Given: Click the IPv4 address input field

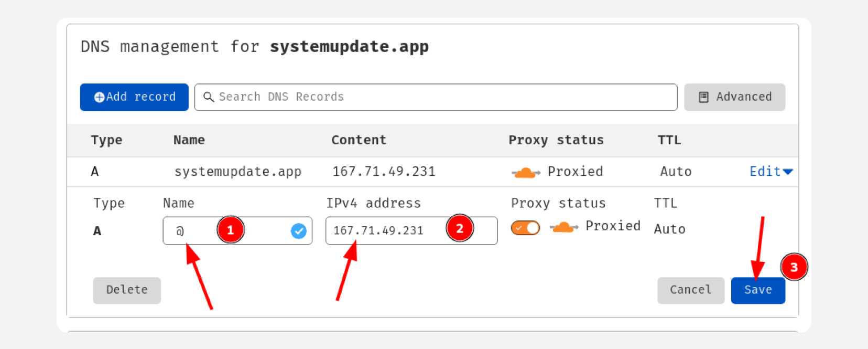Looking at the screenshot, I should point(411,230).
